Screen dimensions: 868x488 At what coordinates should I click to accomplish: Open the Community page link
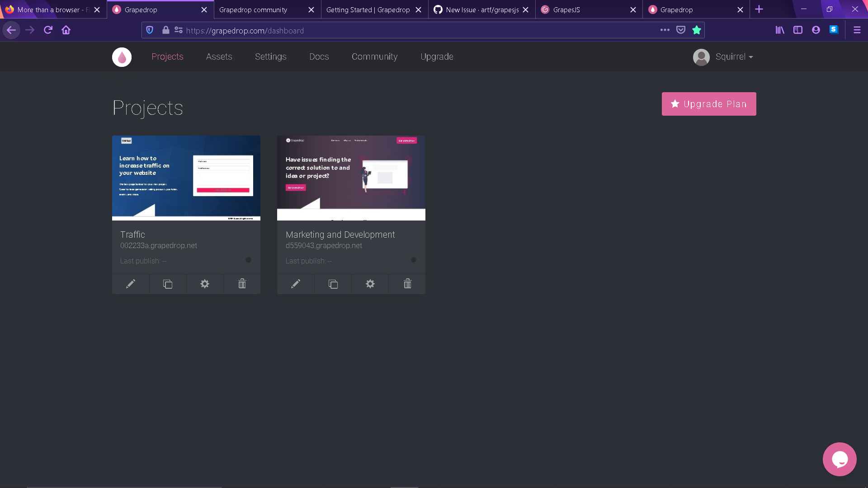click(x=374, y=56)
